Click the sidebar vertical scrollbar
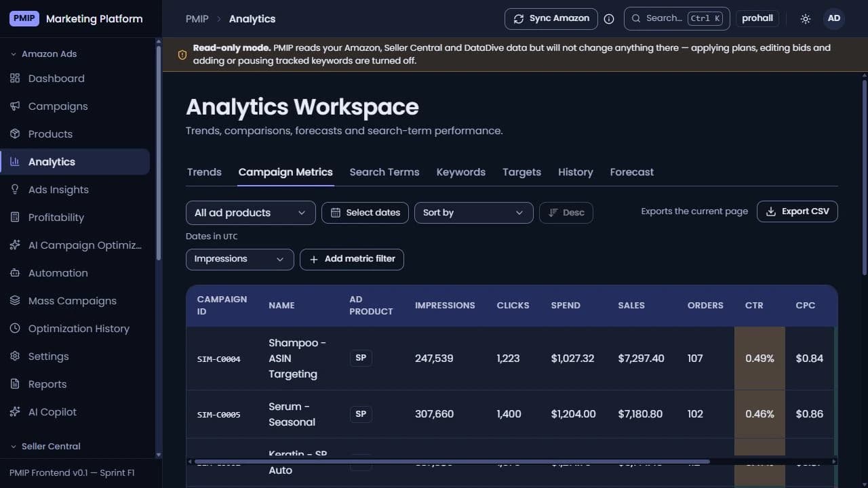 click(159, 152)
